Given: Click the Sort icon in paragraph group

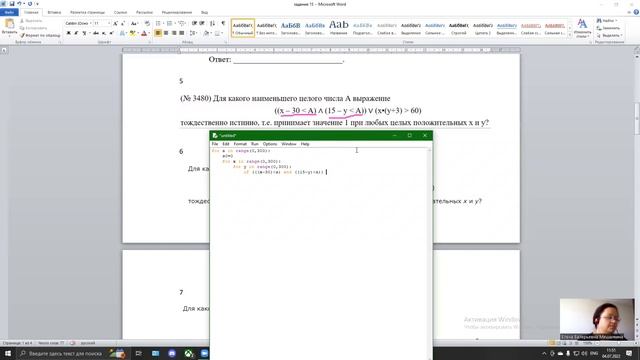Looking at the screenshot, I should pyautogui.click(x=212, y=24).
